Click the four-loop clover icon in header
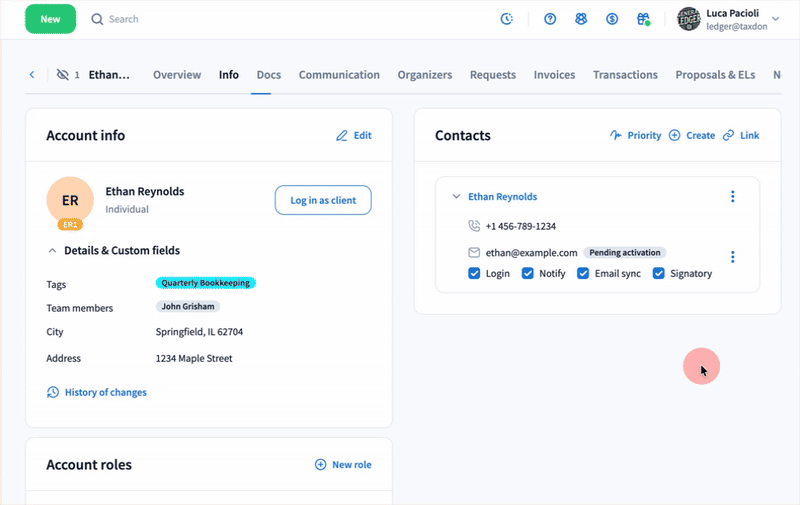Viewport: 800px width, 505px height. click(581, 19)
